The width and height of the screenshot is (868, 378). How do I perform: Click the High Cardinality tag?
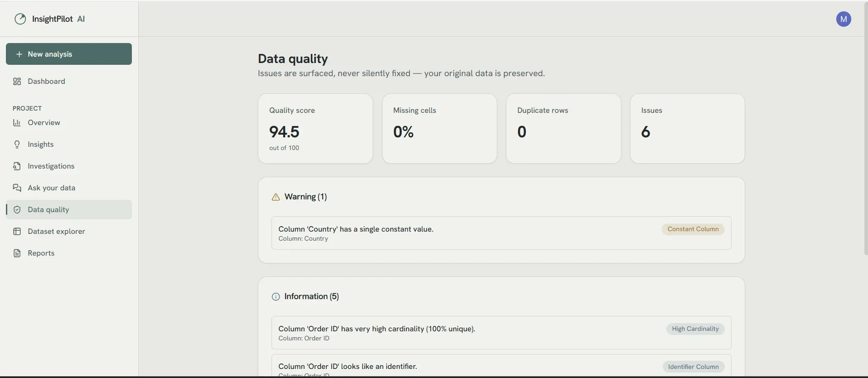point(695,329)
